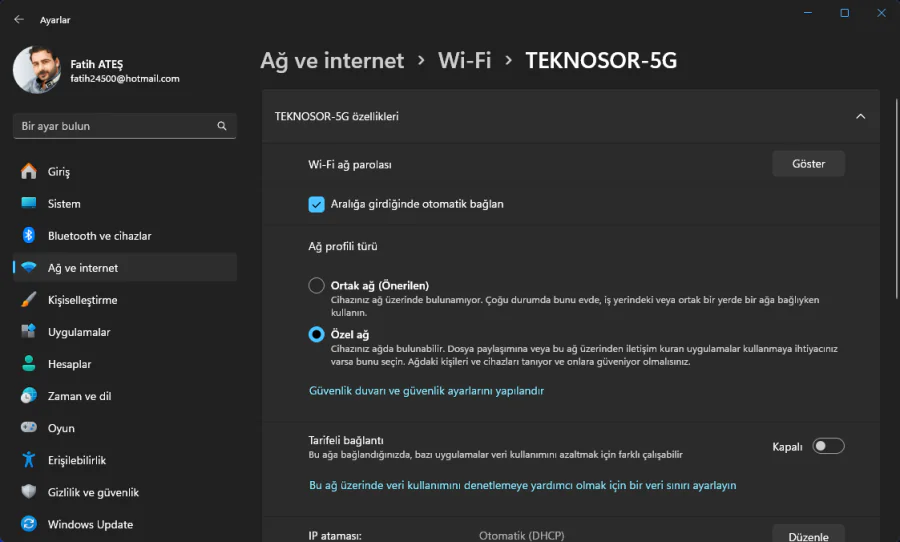Open the veri sınırı ayarlayın link
Image resolution: width=900 pixels, height=542 pixels.
coord(522,486)
